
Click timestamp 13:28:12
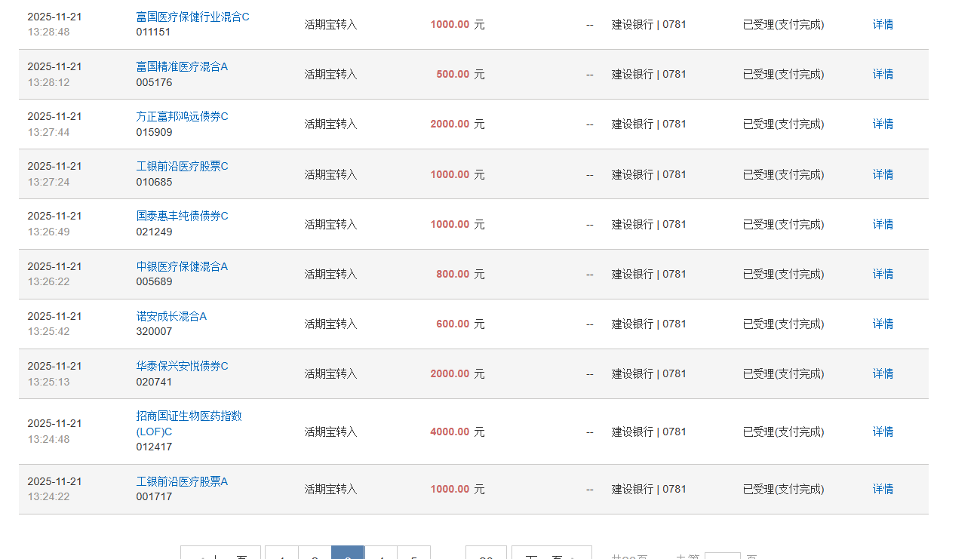(x=48, y=82)
